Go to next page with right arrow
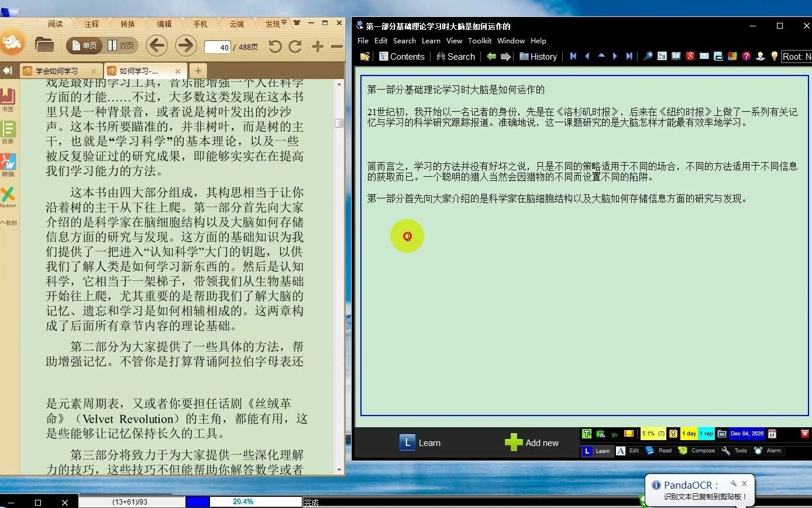 [x=185, y=45]
